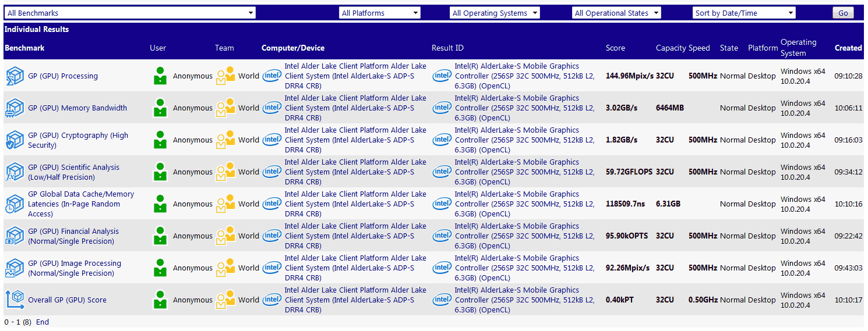The height and width of the screenshot is (331, 868).
Task: Click the End pagination link
Action: click(43, 322)
